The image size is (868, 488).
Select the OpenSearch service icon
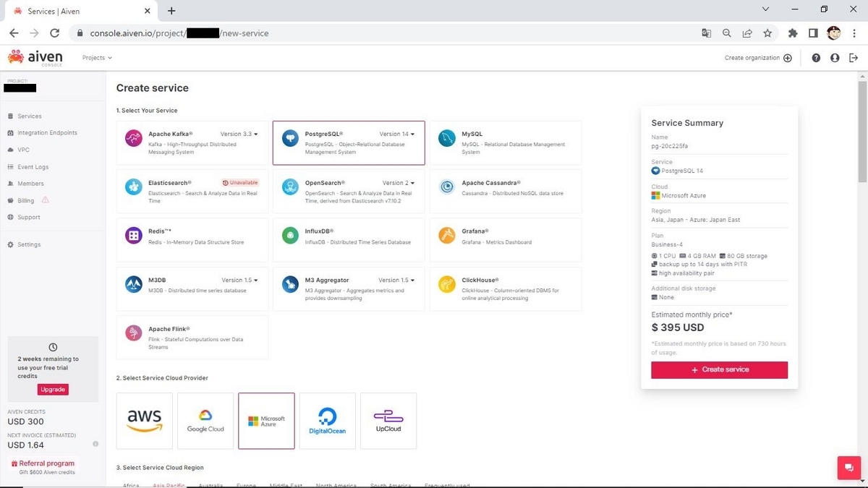click(x=290, y=187)
